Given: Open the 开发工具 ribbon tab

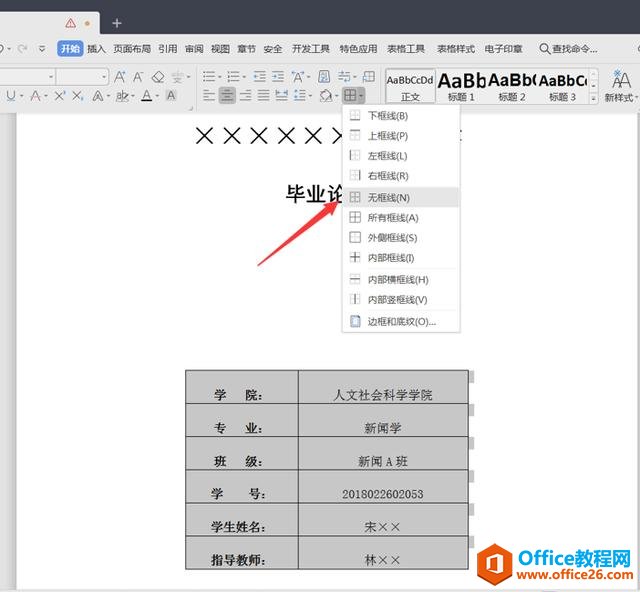Looking at the screenshot, I should (x=311, y=49).
